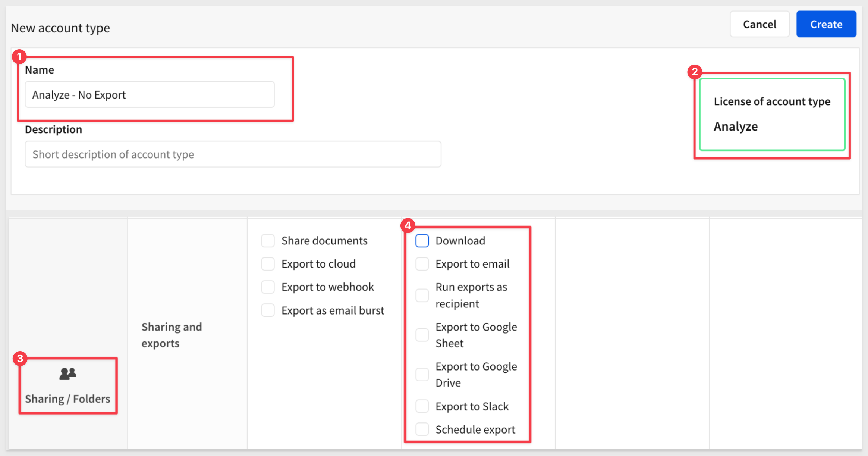Click the Description input field
Viewport: 868px width, 456px height.
pyautogui.click(x=233, y=154)
